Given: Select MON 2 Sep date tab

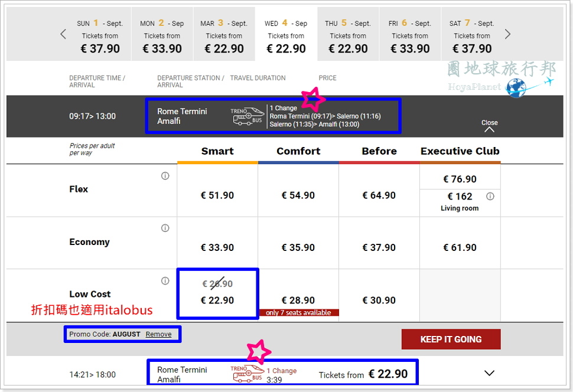Looking at the screenshot, I should pyautogui.click(x=162, y=34).
